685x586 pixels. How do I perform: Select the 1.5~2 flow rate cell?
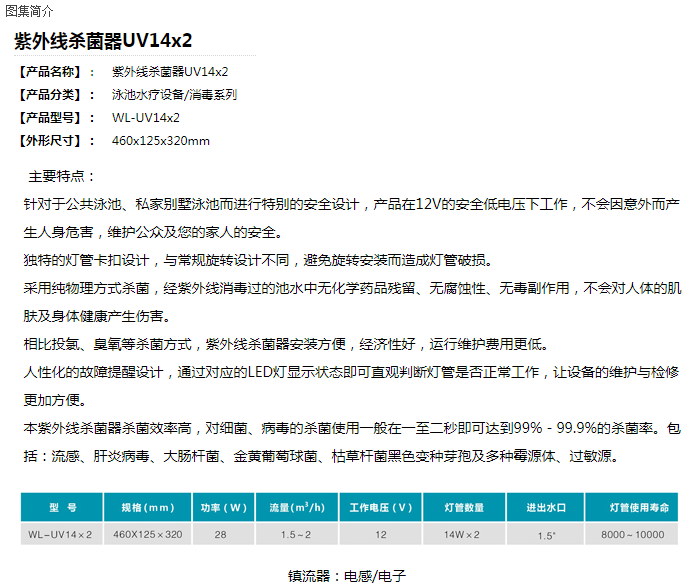296,535
